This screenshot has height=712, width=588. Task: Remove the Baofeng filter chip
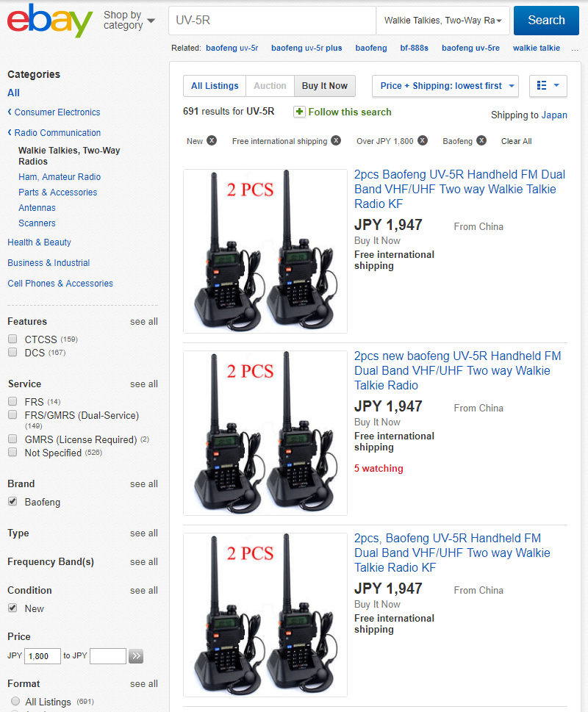(x=481, y=141)
